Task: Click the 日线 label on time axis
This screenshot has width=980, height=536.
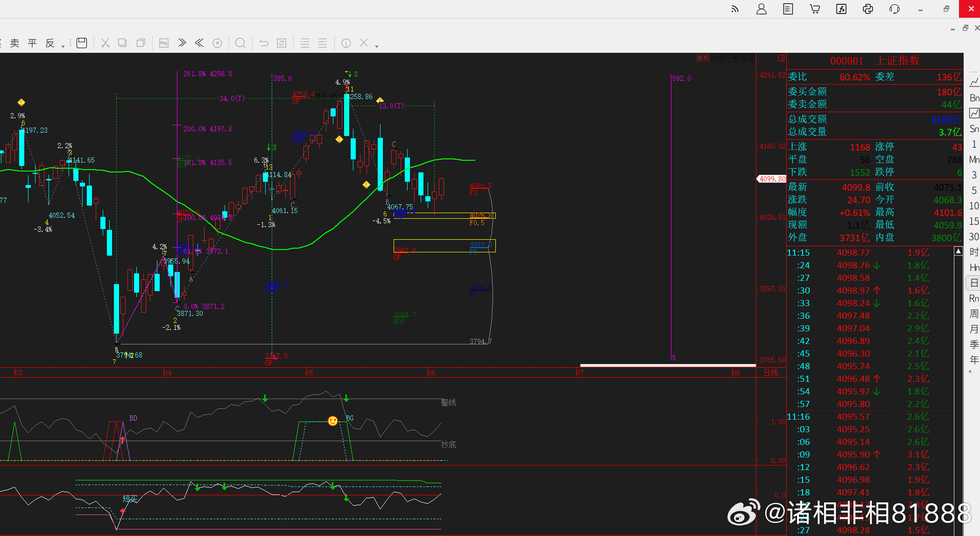Action: pyautogui.click(x=771, y=372)
